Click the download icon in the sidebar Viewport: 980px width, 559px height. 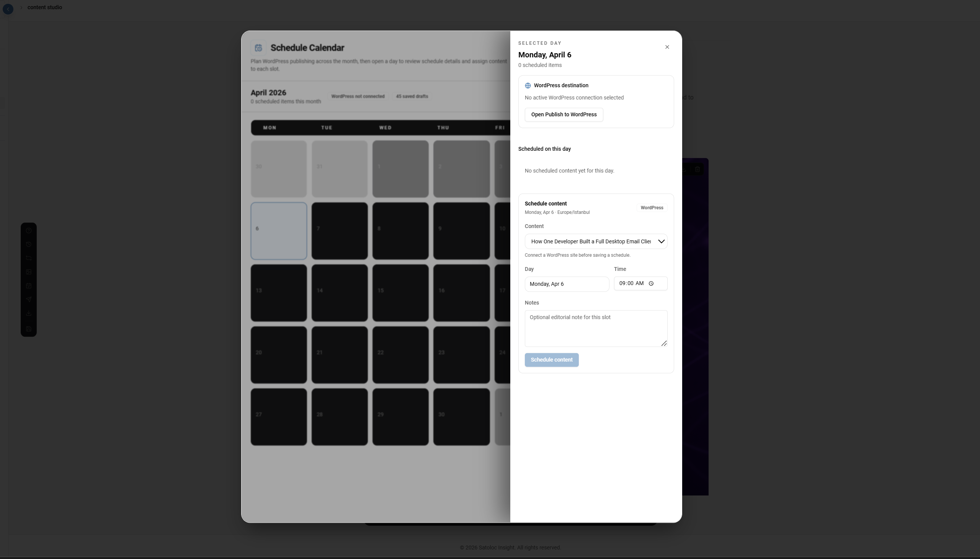pos(29,313)
